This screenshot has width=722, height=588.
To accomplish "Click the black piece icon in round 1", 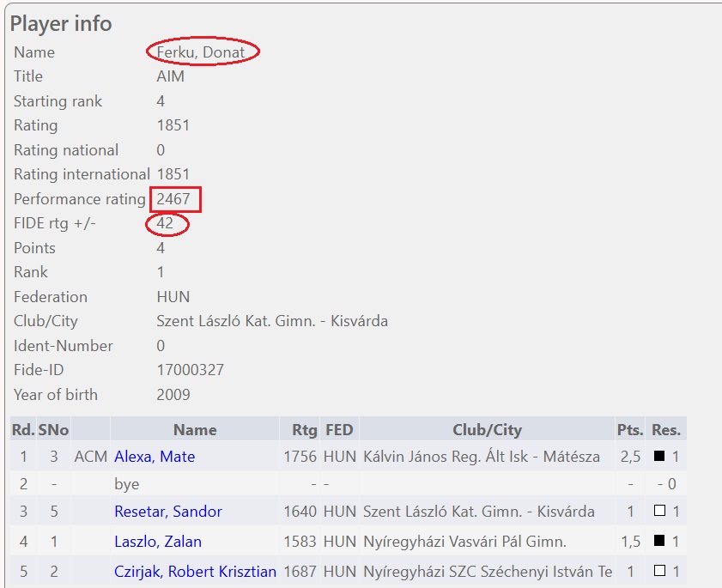I will 659,457.
